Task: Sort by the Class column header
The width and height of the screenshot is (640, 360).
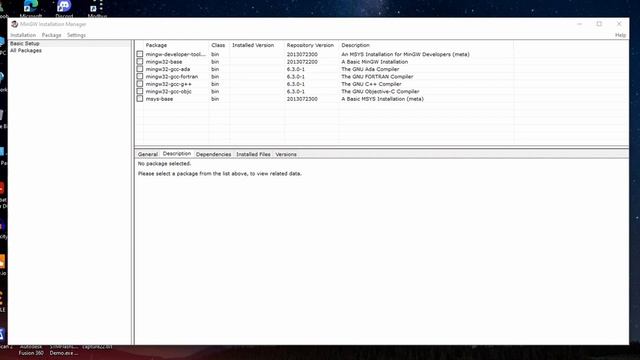Action: pos(219,45)
